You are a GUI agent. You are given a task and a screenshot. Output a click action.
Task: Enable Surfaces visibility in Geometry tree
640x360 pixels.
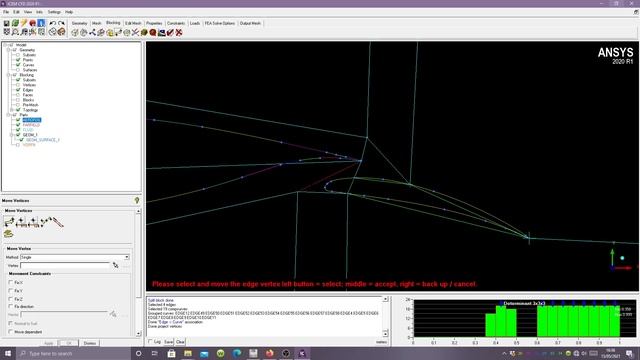click(18, 70)
